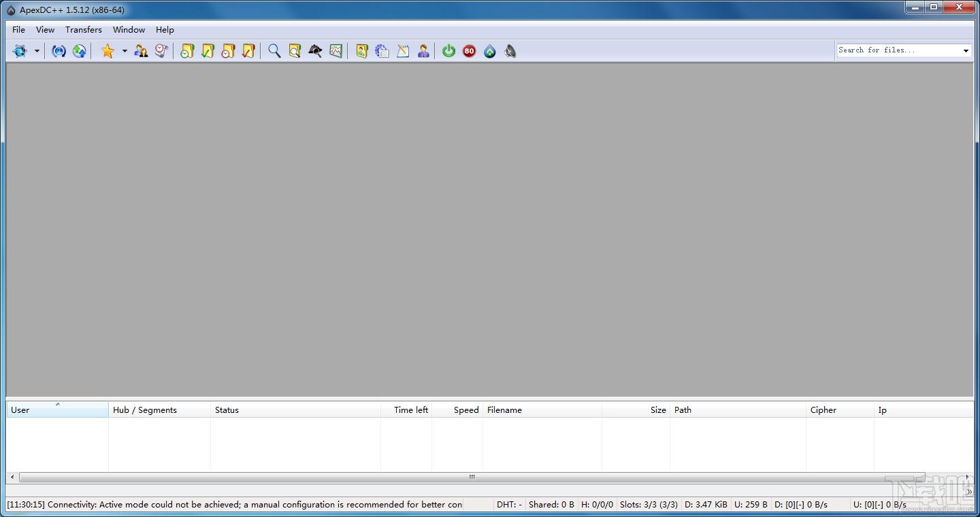Open the Search Spy hat icon
Screen dimensions: 980x517
[x=315, y=51]
